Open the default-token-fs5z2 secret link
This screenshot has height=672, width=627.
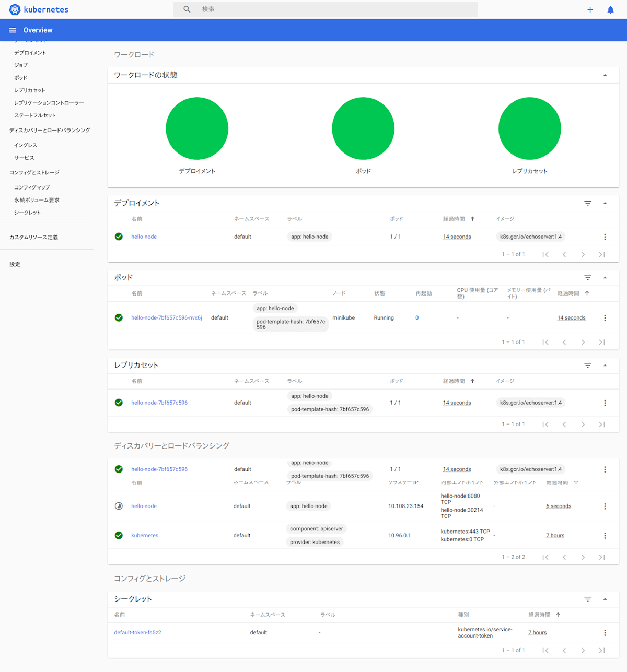tap(137, 632)
